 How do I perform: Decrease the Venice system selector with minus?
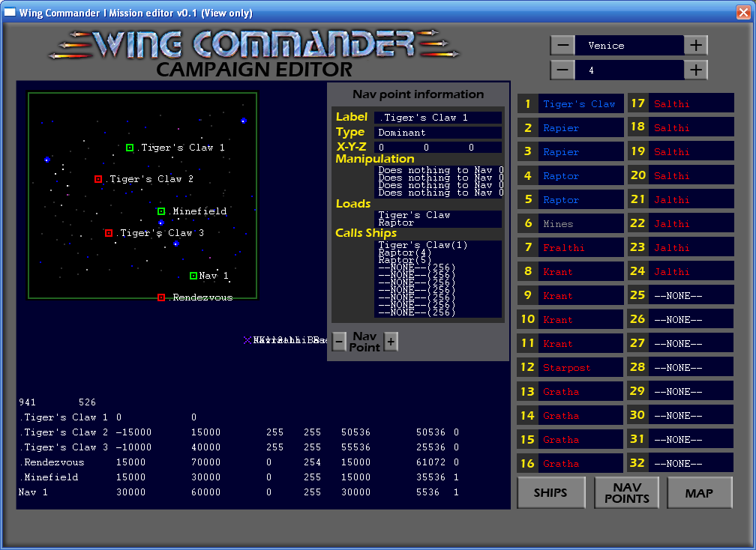(562, 46)
